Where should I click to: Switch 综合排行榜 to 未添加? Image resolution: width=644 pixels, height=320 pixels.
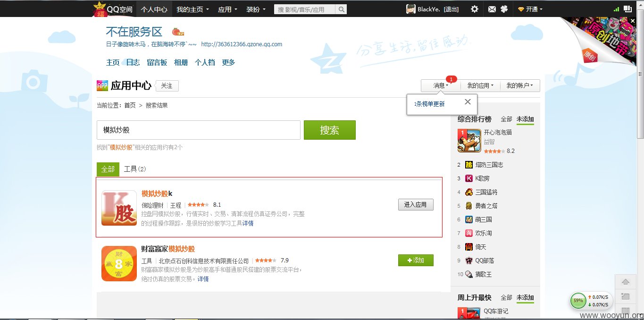(x=525, y=119)
